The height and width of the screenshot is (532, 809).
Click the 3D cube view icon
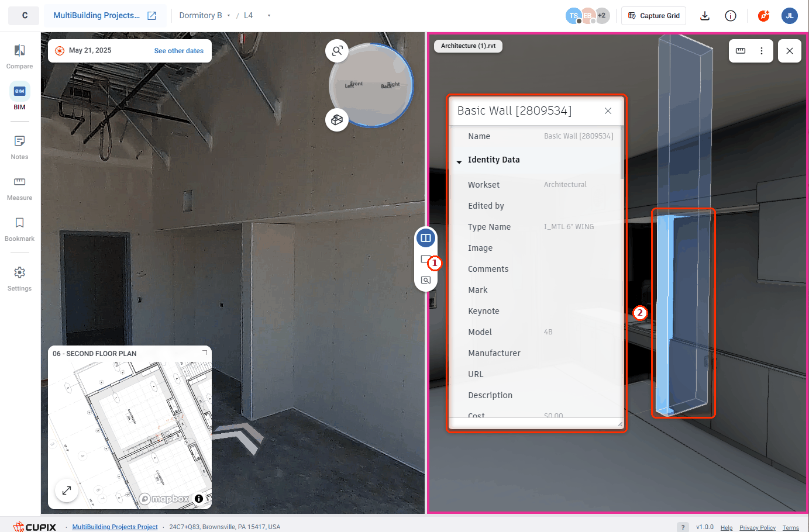tap(337, 120)
